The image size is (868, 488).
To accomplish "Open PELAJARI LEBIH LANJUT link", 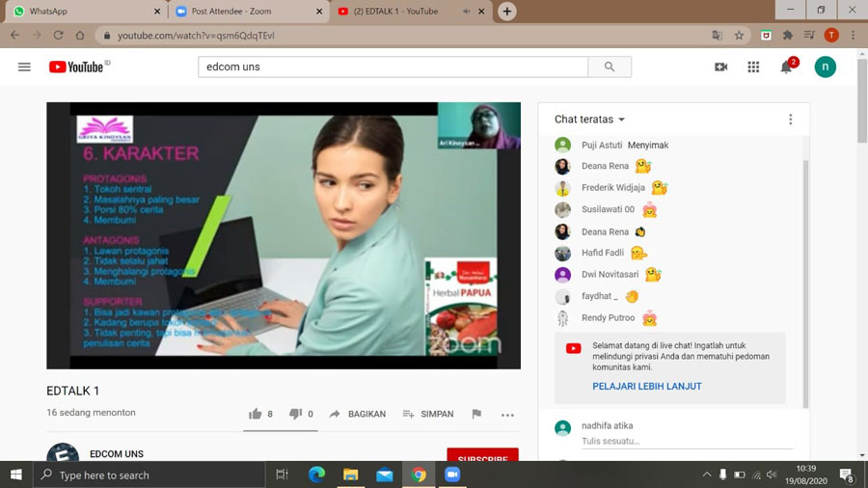I will coord(646,386).
